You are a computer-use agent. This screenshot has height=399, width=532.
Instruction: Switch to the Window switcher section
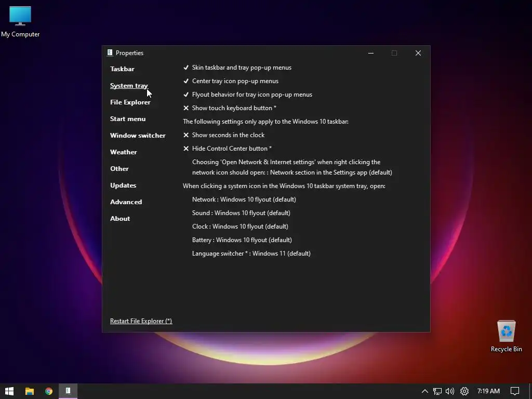(x=138, y=136)
